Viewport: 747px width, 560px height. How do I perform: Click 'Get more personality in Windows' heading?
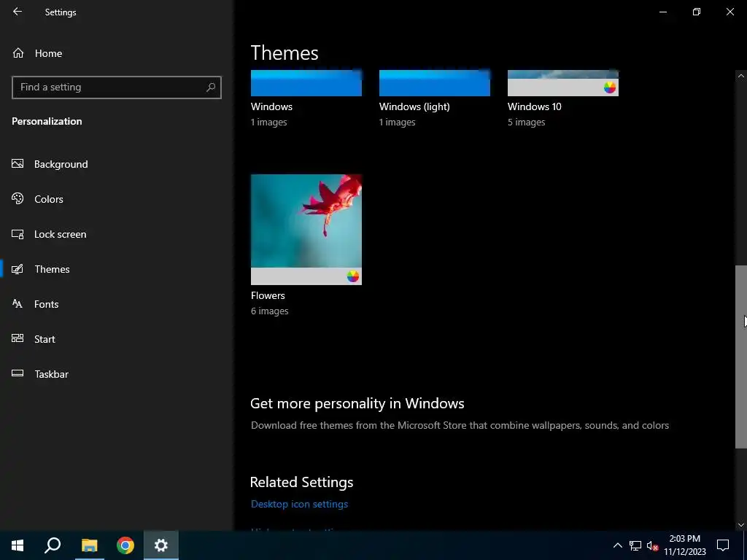pyautogui.click(x=357, y=403)
